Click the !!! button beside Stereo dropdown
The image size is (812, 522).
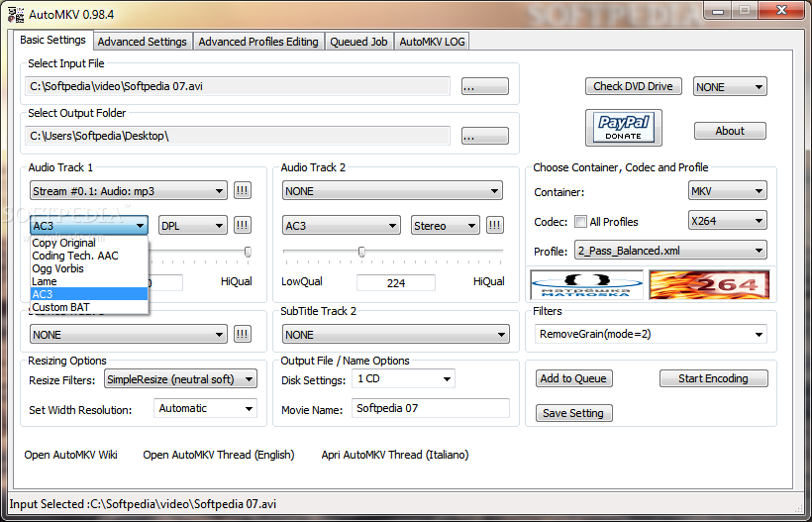[494, 225]
